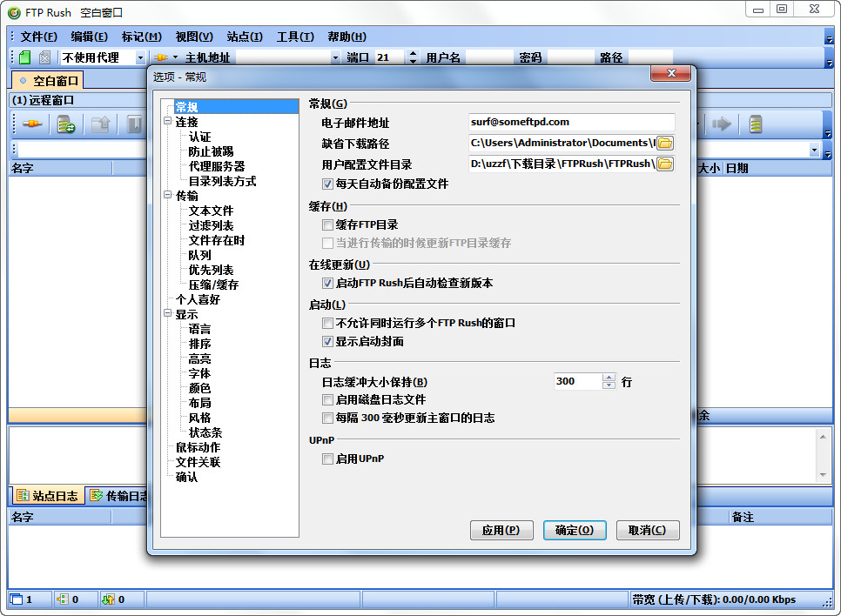Click the log panel scrollbar down arrow
Viewport: 841px width, 616px height.
point(823,475)
